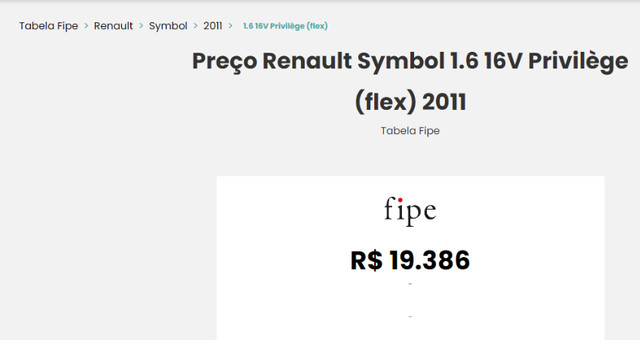640x362 pixels.
Task: Click the word Privilège in the main heading
Action: pyautogui.click(x=578, y=62)
